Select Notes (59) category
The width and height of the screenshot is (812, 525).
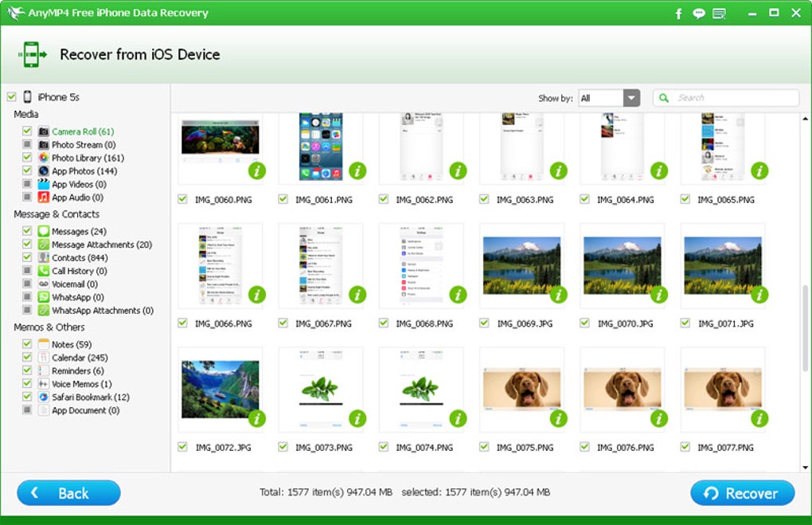[72, 344]
